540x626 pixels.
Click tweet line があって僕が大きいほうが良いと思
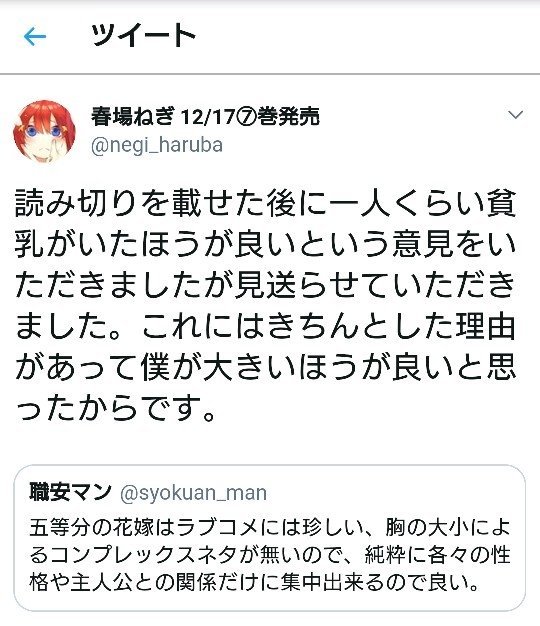[266, 367]
